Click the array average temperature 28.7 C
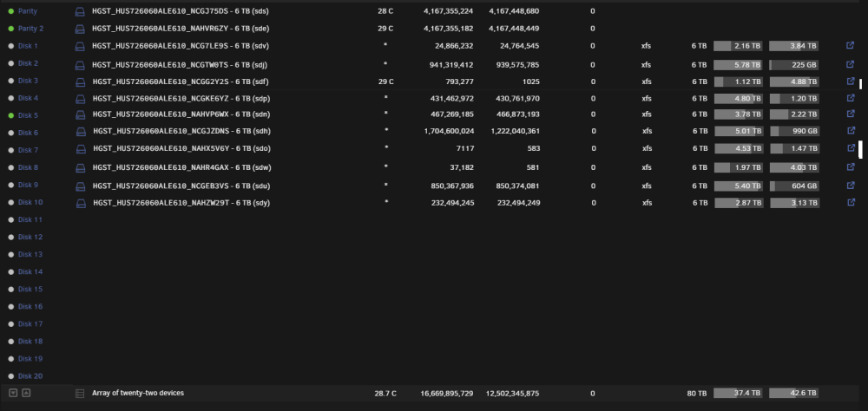The image size is (868, 411). [385, 394]
